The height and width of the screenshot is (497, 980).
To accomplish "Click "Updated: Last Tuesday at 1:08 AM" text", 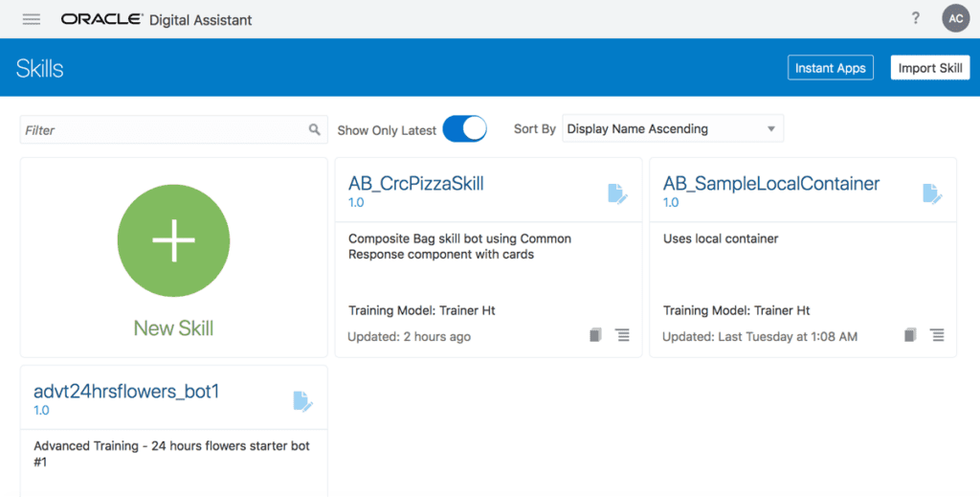I will point(760,337).
